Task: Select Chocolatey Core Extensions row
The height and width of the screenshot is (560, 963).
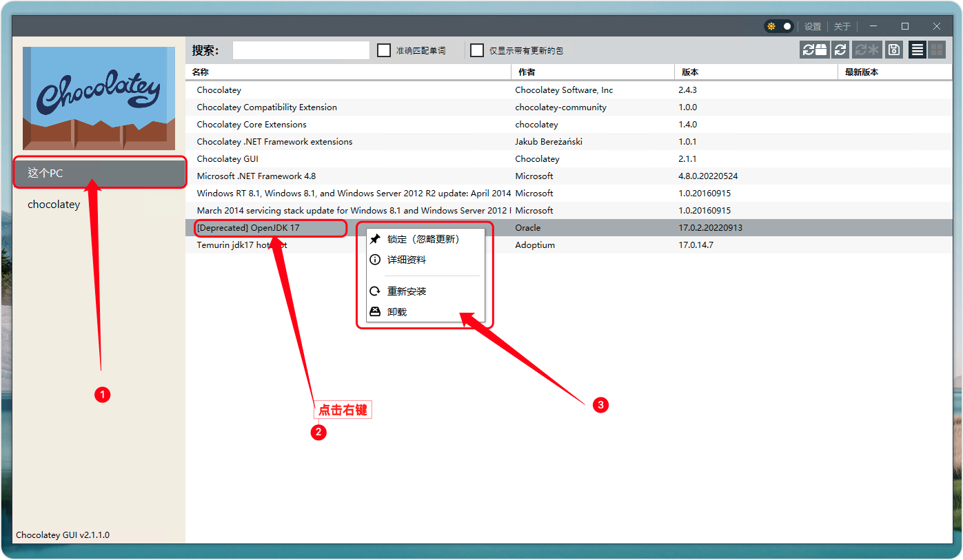Action: click(x=569, y=124)
